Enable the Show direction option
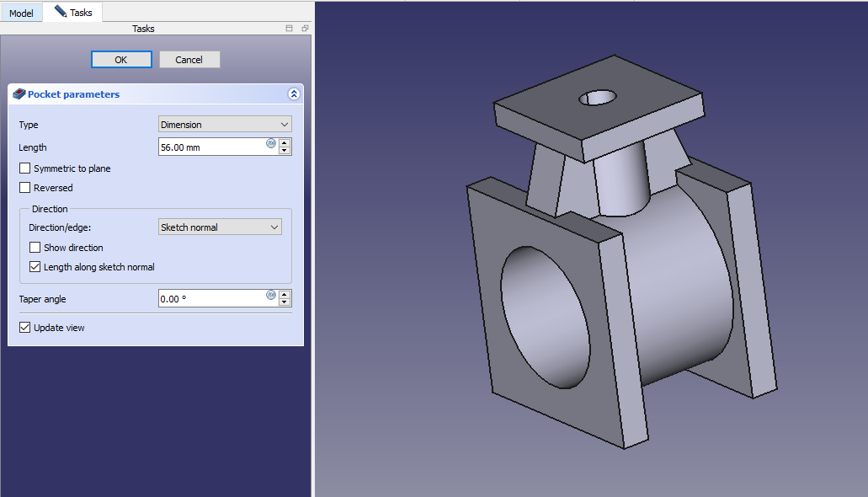This screenshot has width=868, height=497. pos(35,248)
